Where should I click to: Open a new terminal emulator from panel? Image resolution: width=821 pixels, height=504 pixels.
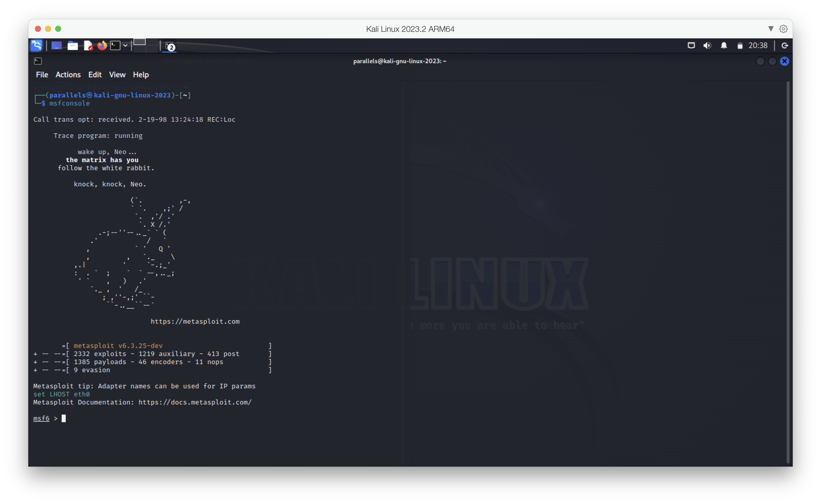[x=115, y=46]
